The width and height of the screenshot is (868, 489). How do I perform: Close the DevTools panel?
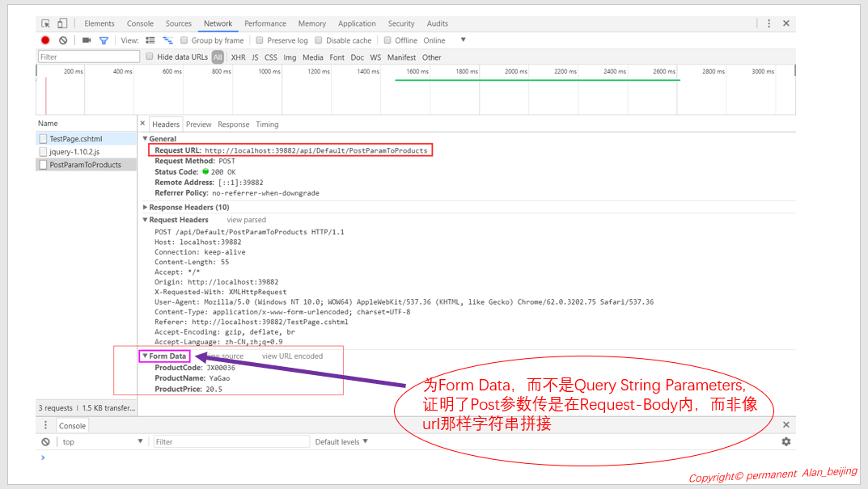[x=786, y=23]
